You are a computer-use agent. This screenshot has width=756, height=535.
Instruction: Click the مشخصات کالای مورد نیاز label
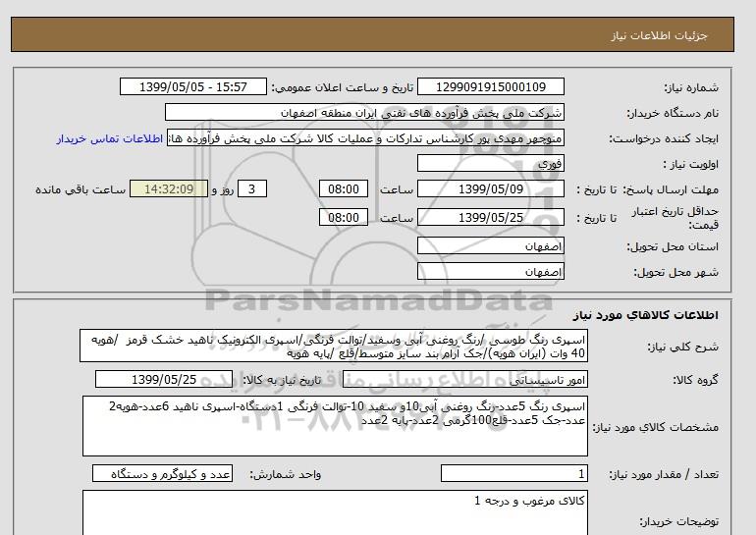655,428
